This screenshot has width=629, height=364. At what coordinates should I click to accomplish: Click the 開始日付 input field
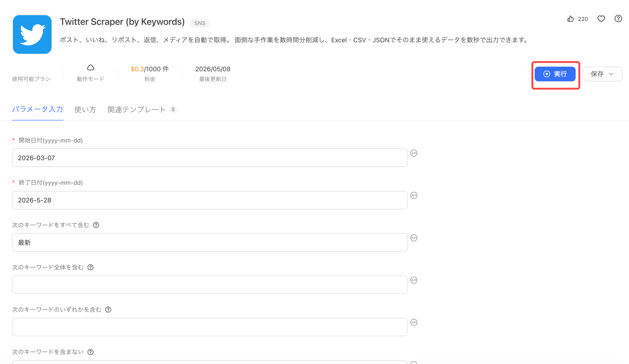(x=210, y=158)
